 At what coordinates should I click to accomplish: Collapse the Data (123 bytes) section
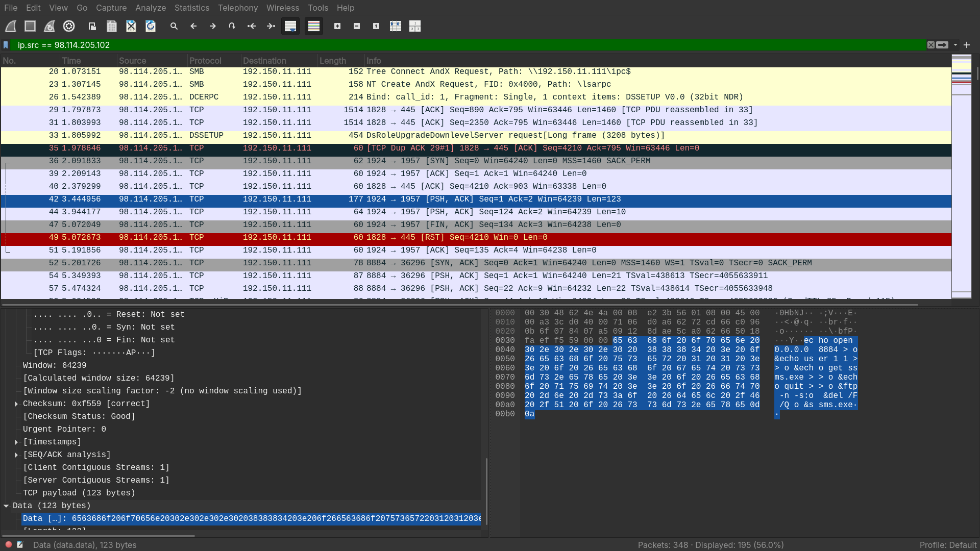6,506
